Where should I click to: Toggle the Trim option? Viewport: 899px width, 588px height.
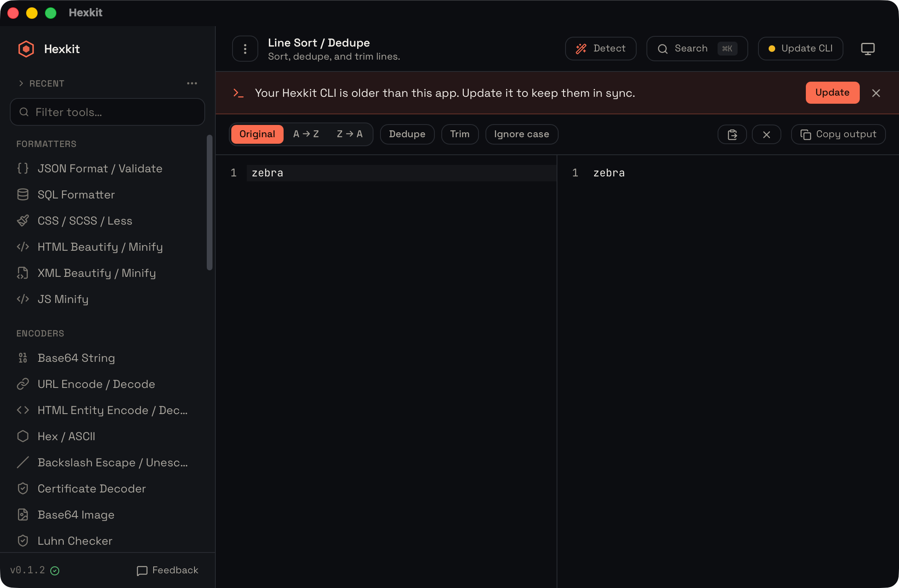pos(460,134)
